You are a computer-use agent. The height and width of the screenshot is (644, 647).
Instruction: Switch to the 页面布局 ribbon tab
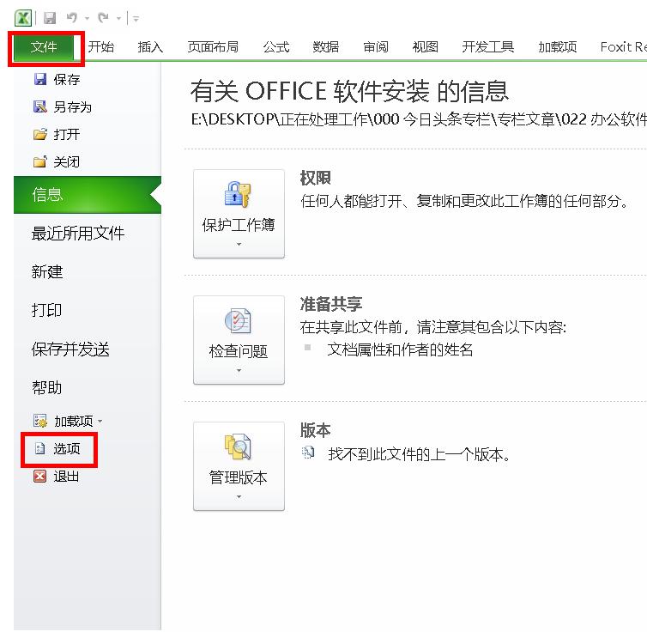pyautogui.click(x=213, y=47)
